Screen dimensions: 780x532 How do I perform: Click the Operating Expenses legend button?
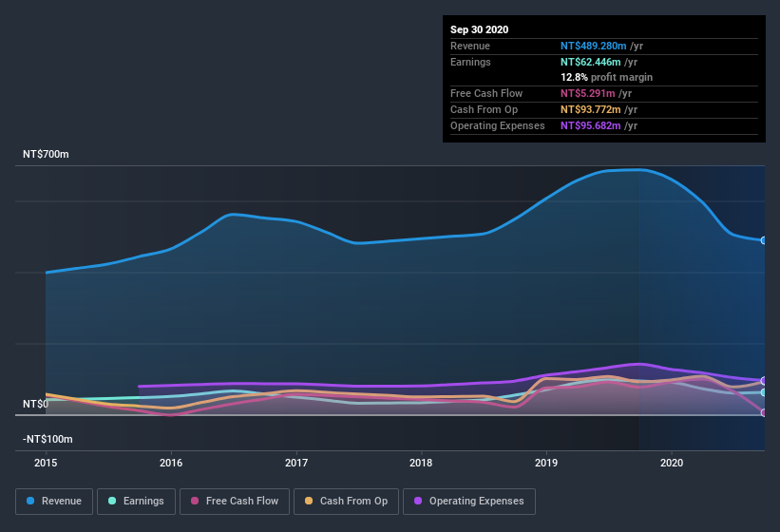[469, 501]
